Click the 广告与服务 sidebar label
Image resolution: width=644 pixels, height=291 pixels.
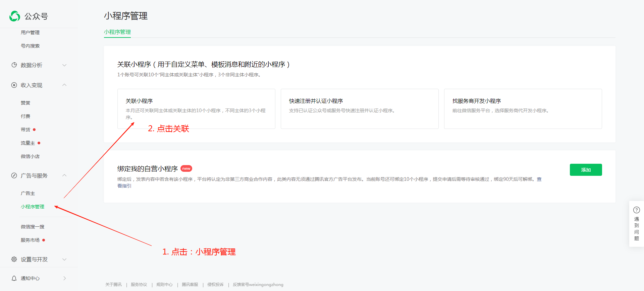coord(34,175)
